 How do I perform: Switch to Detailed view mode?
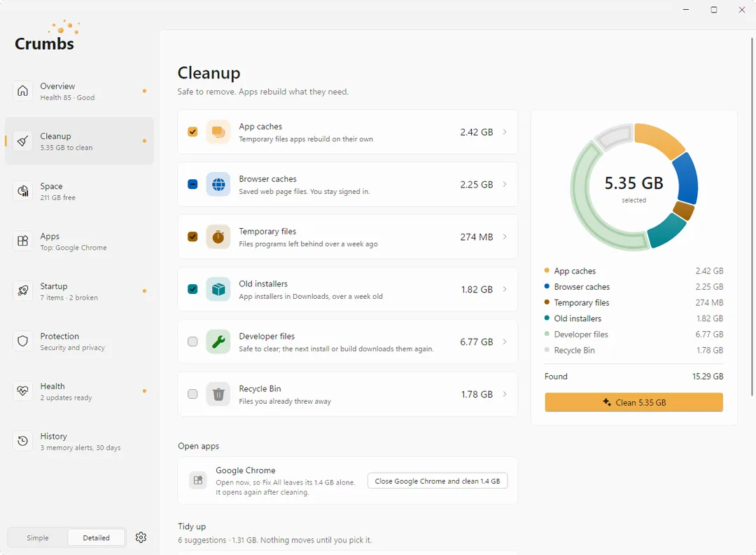(96, 538)
